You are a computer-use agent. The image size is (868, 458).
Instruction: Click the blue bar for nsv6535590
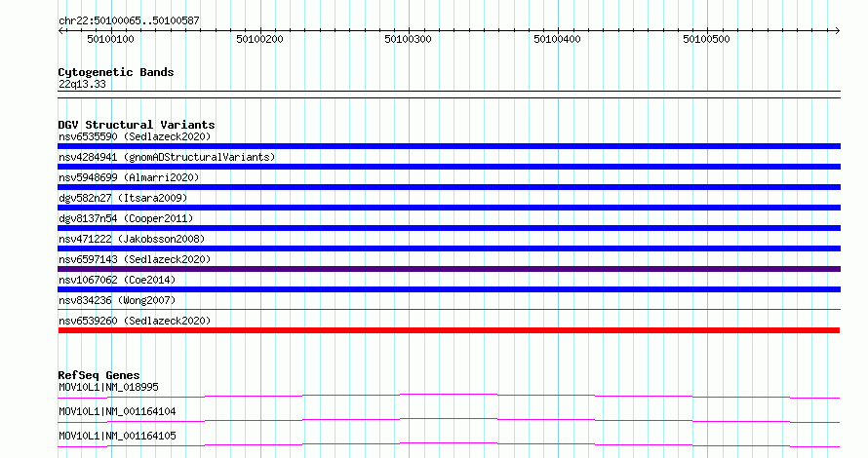tap(449, 146)
